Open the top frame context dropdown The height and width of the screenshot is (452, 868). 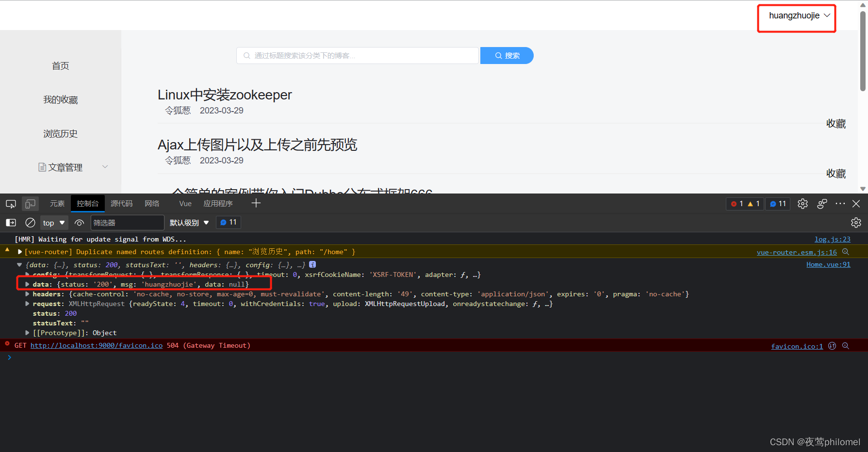tap(54, 222)
